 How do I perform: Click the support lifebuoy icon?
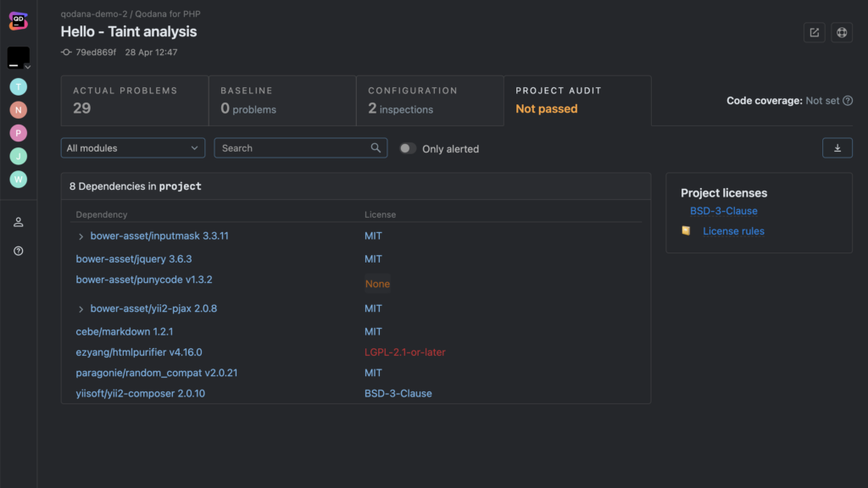[842, 32]
